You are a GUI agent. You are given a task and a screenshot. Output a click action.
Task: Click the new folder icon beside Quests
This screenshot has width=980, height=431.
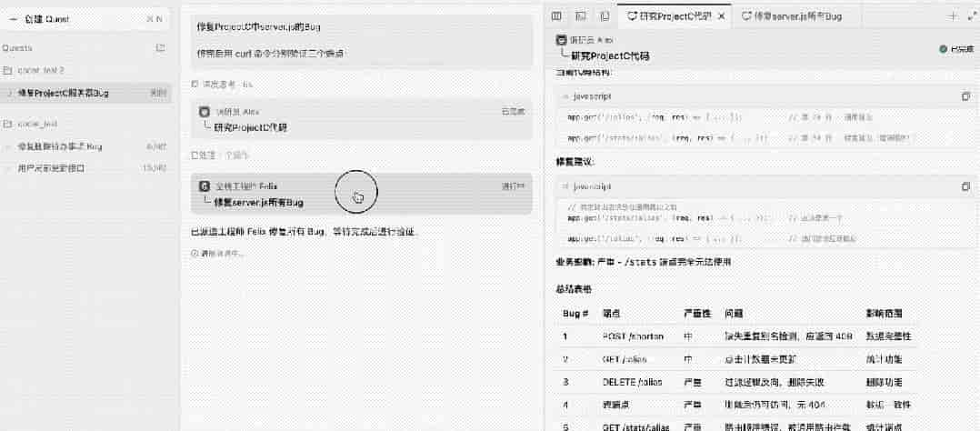tap(161, 47)
